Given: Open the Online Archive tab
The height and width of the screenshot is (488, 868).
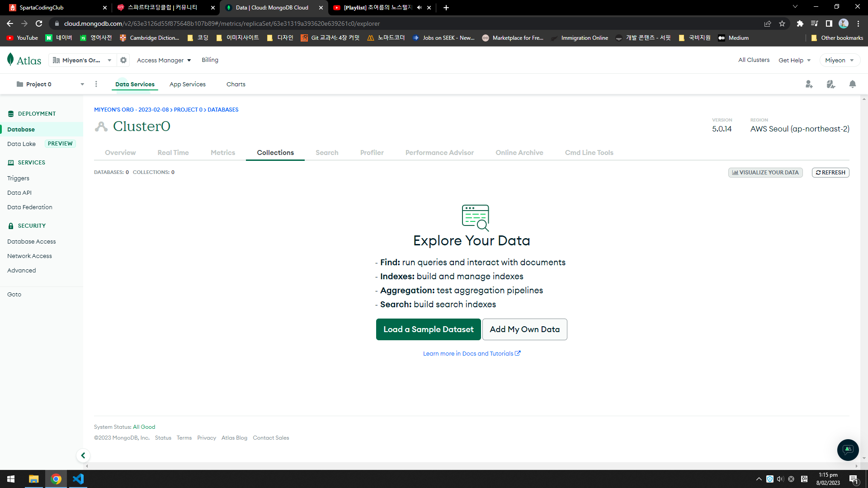Looking at the screenshot, I should click(519, 153).
